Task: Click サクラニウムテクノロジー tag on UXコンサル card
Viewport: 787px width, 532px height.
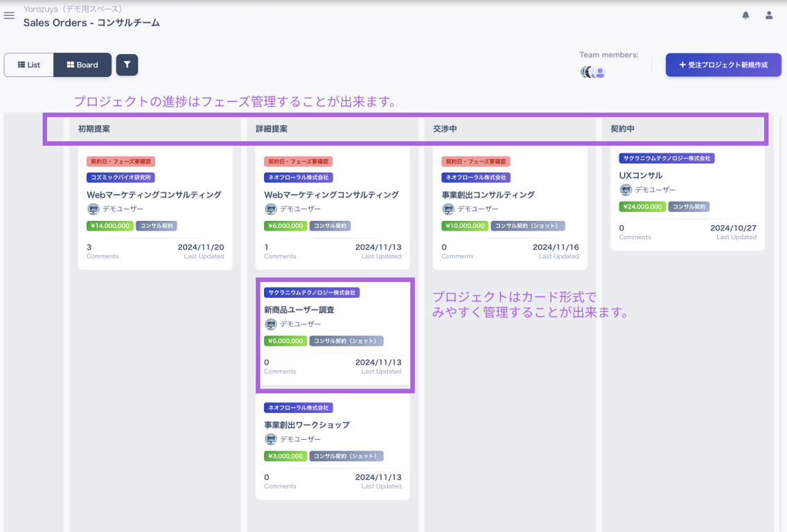Action: pyautogui.click(x=666, y=159)
